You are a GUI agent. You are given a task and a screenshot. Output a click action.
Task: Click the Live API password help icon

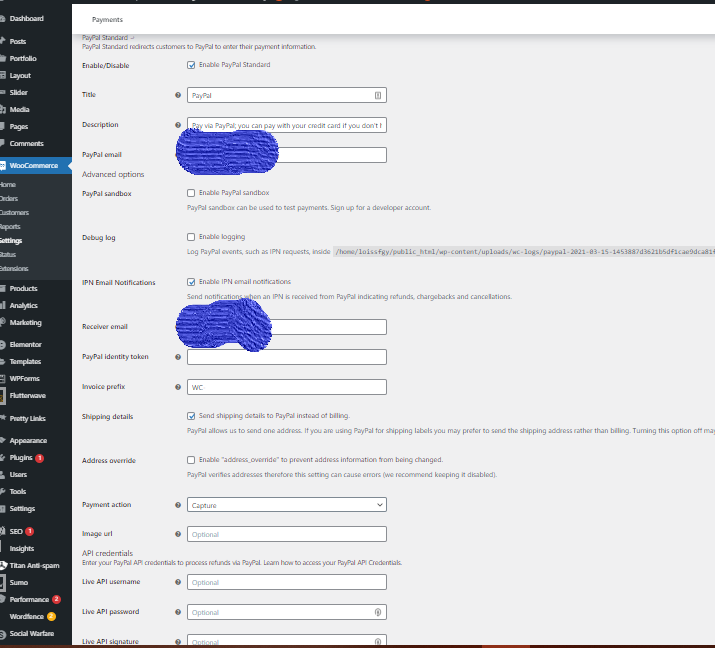coord(178,612)
